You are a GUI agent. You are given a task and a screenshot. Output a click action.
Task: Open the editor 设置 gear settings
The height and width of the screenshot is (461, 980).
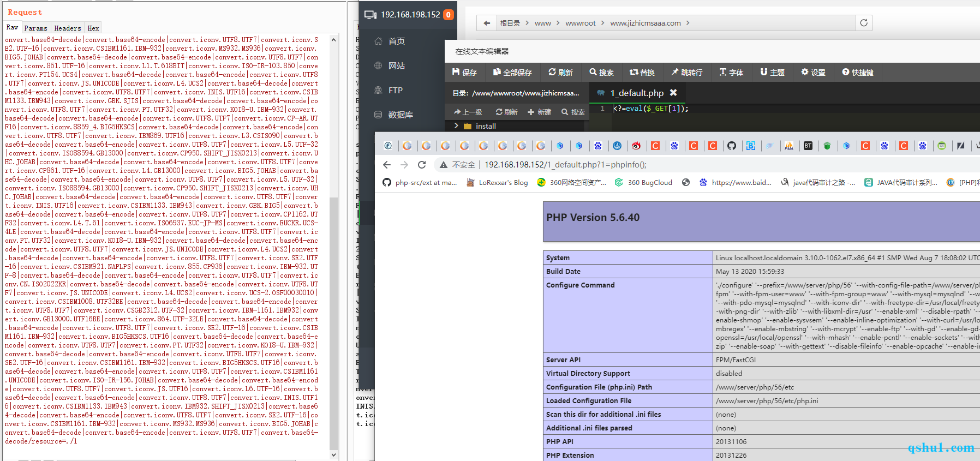tap(813, 72)
